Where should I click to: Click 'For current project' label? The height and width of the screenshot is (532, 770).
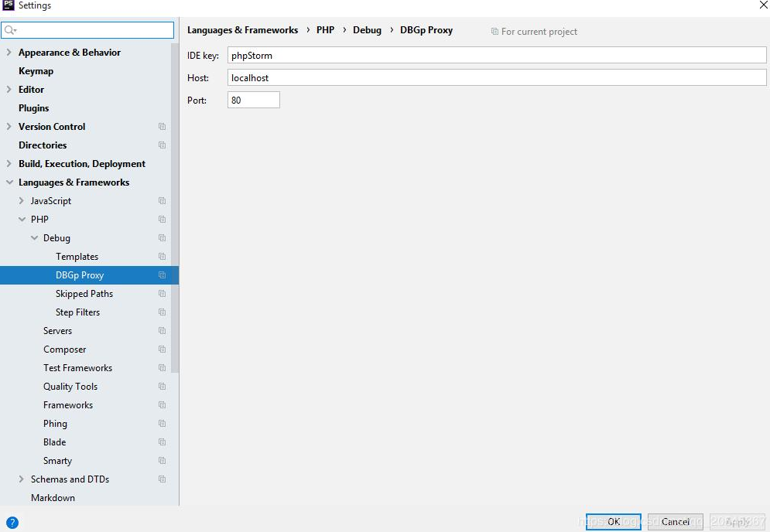coord(539,32)
